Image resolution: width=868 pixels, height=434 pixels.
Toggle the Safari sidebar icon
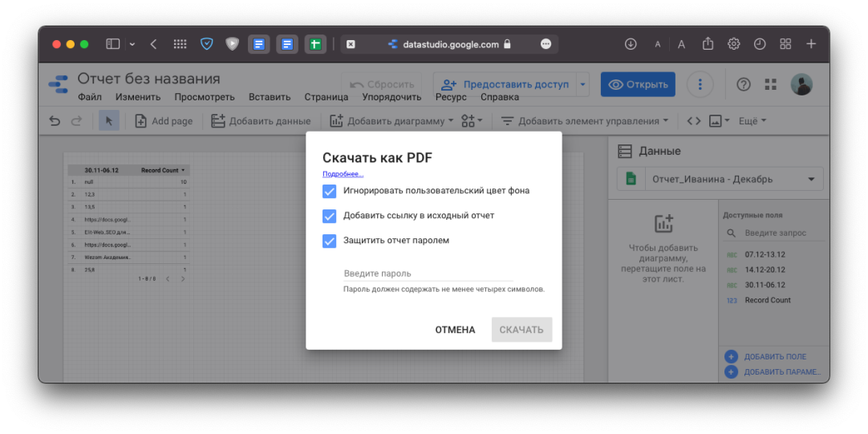click(x=113, y=44)
